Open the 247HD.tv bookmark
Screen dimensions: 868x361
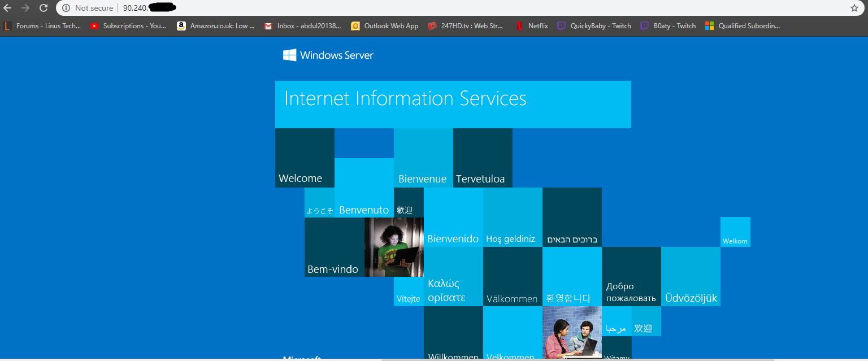coord(465,25)
